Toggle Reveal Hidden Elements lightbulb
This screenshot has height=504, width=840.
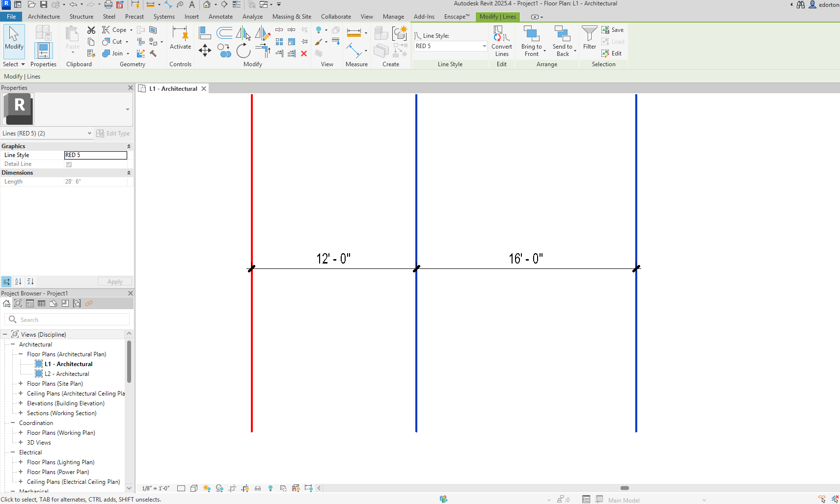271,488
